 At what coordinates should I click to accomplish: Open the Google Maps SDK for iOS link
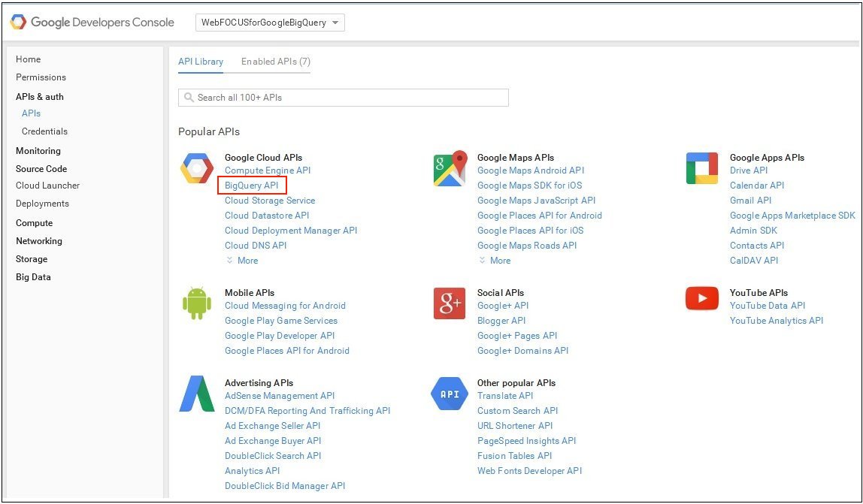click(529, 186)
